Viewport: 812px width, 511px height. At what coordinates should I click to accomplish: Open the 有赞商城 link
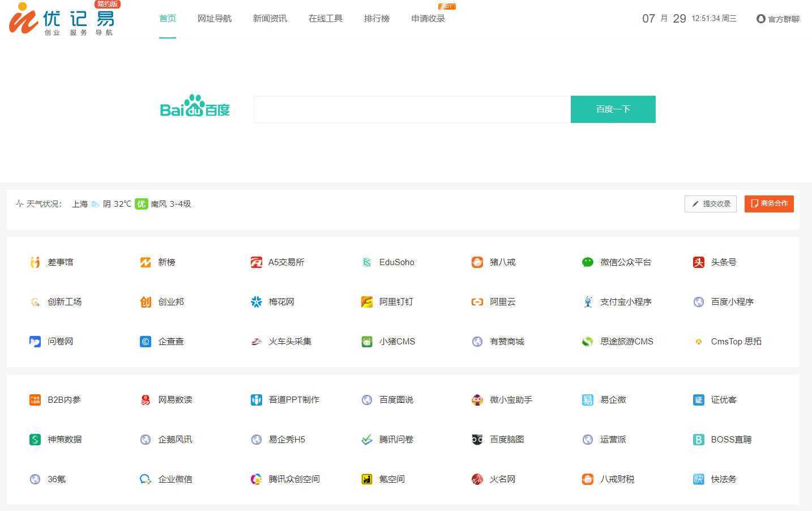click(x=507, y=342)
